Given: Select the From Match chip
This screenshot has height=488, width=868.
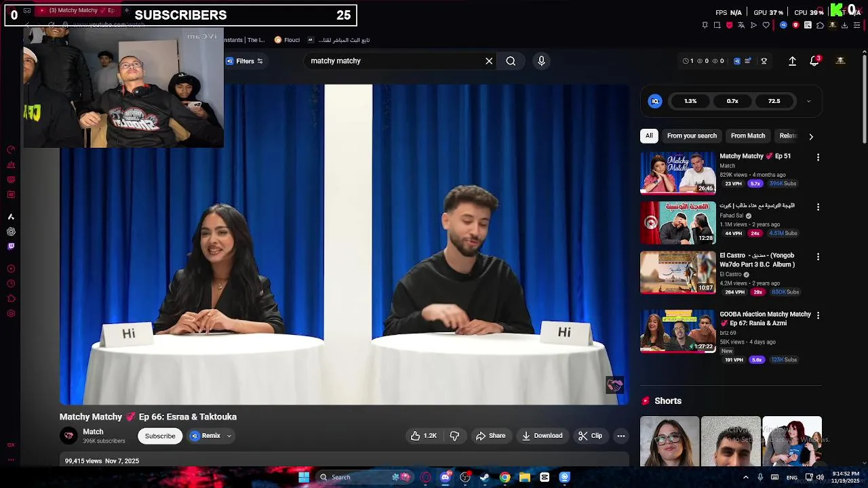Looking at the screenshot, I should [x=748, y=136].
